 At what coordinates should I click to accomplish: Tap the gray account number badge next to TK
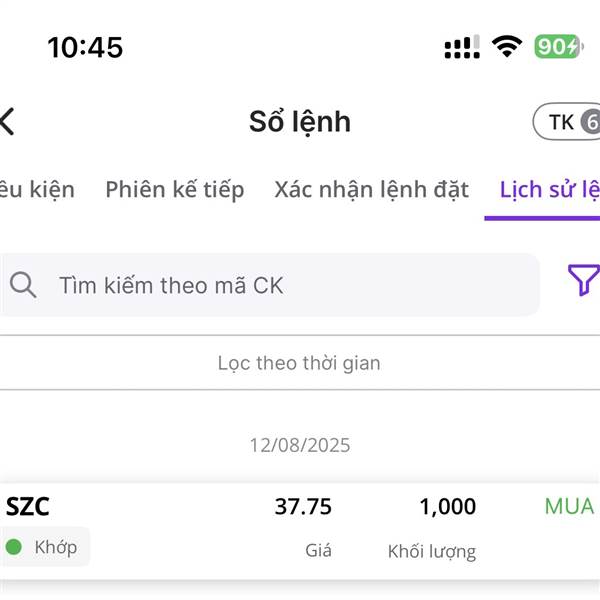(590, 122)
